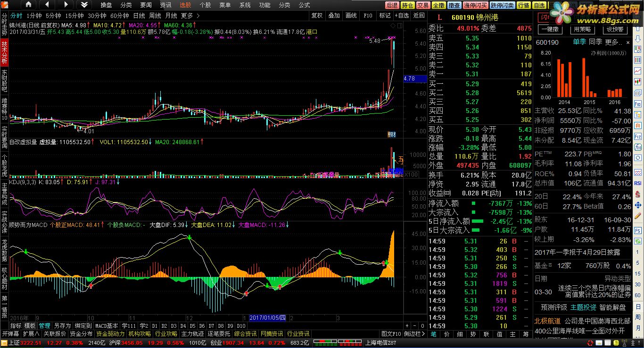Open the 系统 menu
Viewport: 644px width, 348px height.
coord(245,5)
